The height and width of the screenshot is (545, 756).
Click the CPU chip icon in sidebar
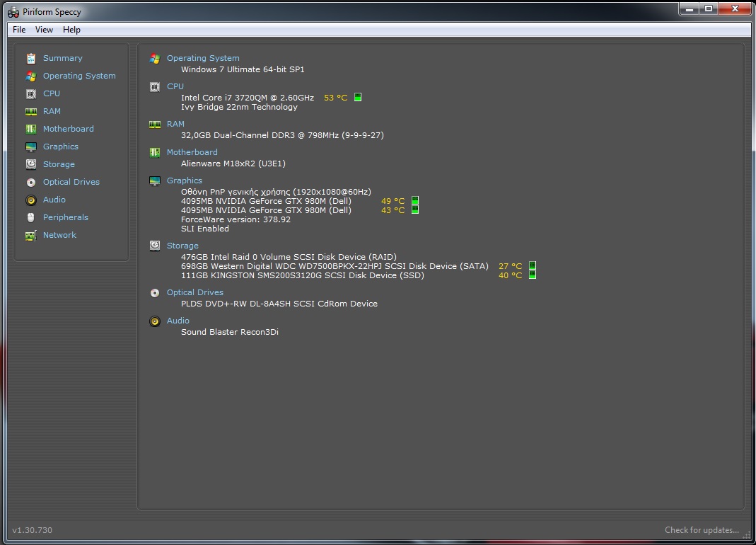click(31, 93)
